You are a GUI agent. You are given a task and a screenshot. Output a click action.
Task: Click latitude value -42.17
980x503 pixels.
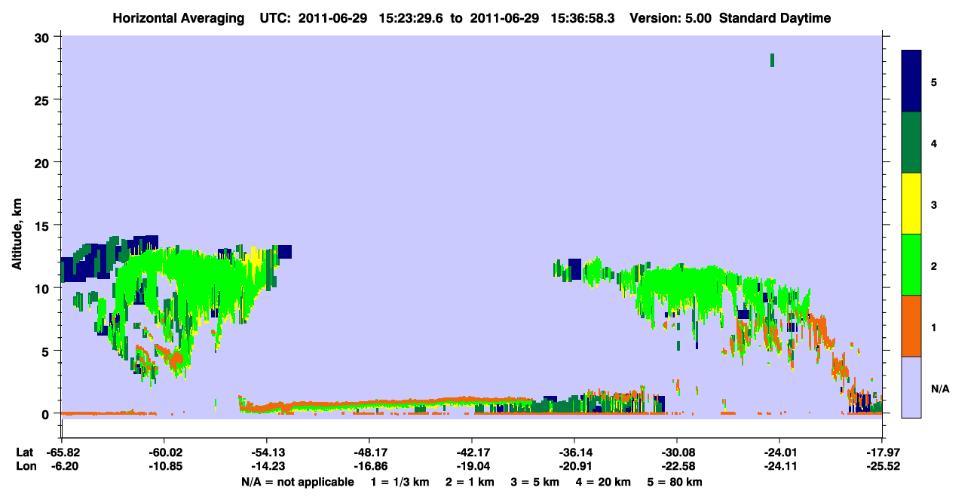click(x=472, y=452)
